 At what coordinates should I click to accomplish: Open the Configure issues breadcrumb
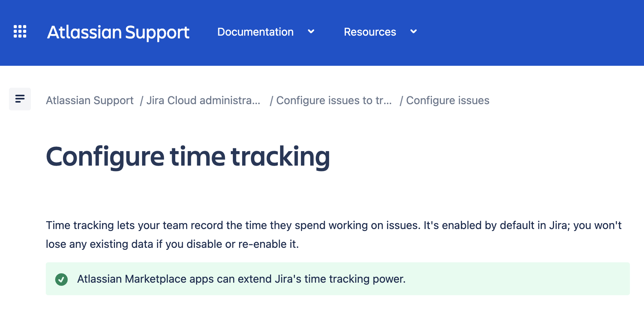[x=448, y=101]
